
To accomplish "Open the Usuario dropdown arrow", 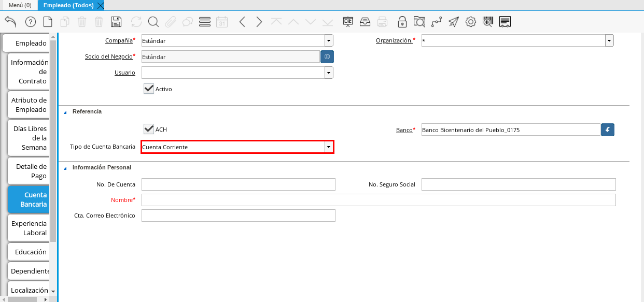I will click(329, 73).
